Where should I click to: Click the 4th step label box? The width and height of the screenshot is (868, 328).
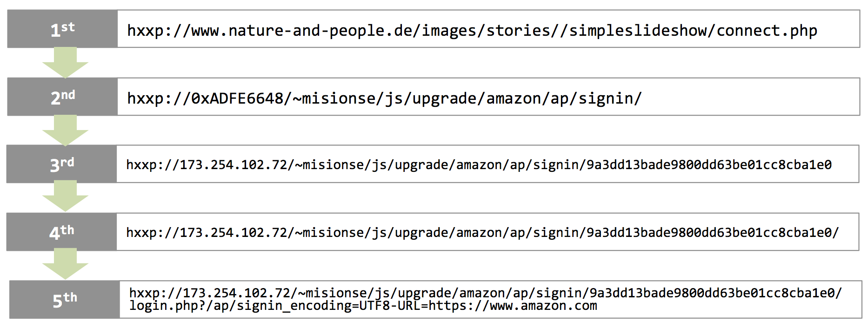pos(61,232)
